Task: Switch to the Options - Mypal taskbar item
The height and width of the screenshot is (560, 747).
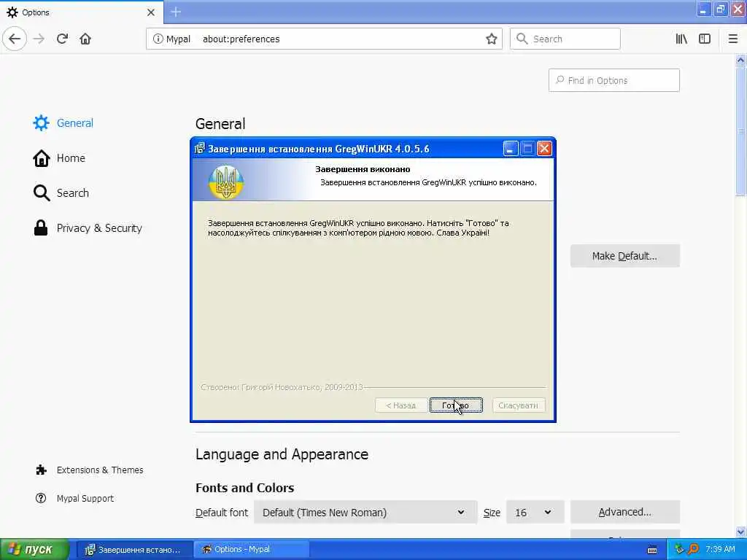Action: click(x=252, y=550)
